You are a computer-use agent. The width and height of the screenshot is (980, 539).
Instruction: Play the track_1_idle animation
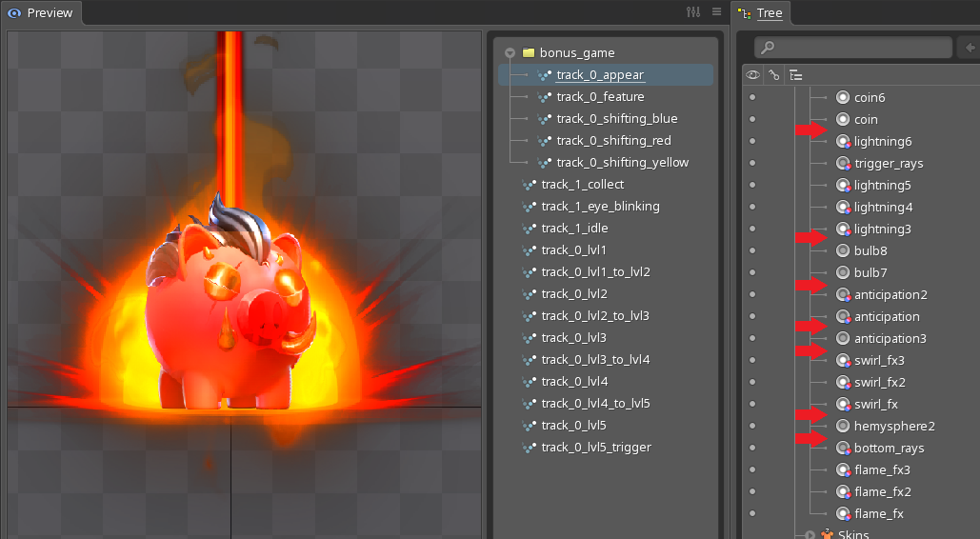pos(574,229)
